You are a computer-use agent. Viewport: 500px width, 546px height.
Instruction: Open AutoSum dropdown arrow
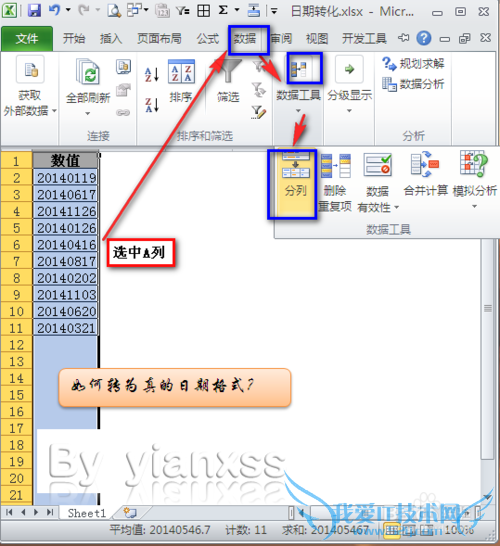[x=237, y=10]
